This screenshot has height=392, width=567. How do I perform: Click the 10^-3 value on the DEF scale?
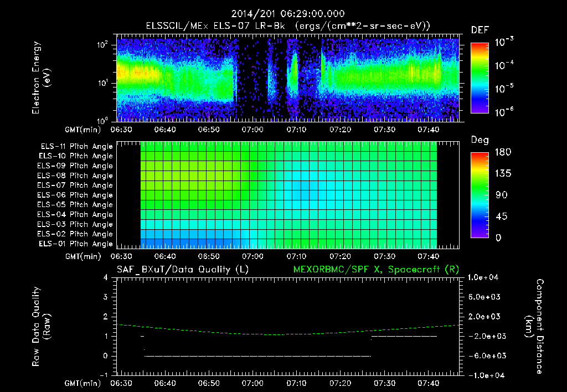click(504, 42)
